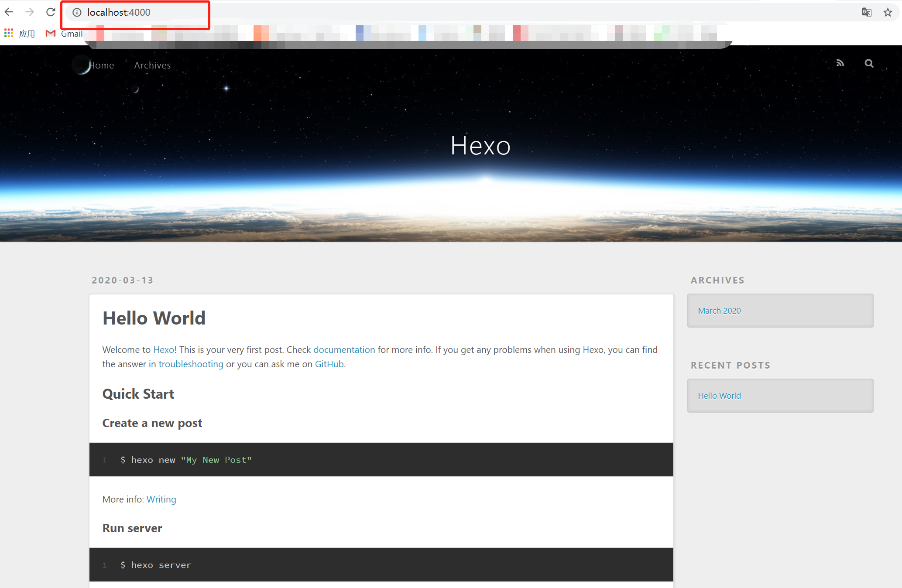Go to Home in blog navigation

pyautogui.click(x=102, y=65)
